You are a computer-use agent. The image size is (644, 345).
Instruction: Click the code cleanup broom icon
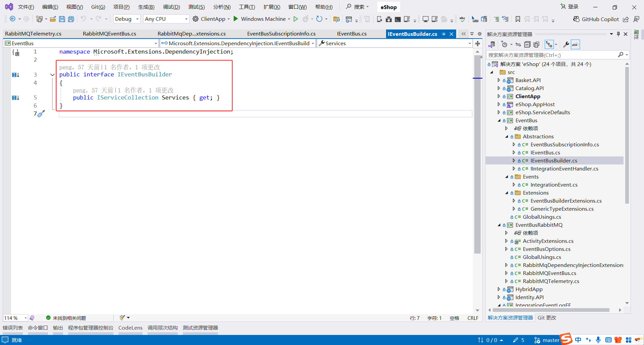click(122, 318)
